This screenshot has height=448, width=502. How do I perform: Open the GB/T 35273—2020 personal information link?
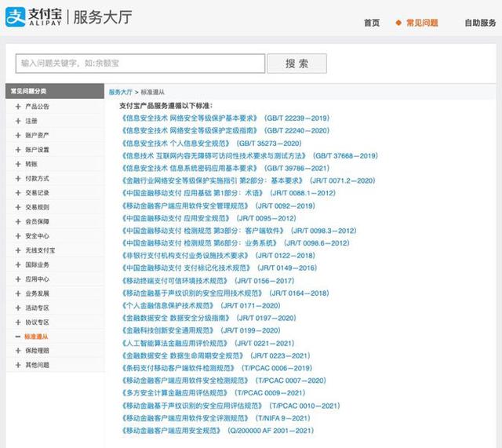(211, 144)
